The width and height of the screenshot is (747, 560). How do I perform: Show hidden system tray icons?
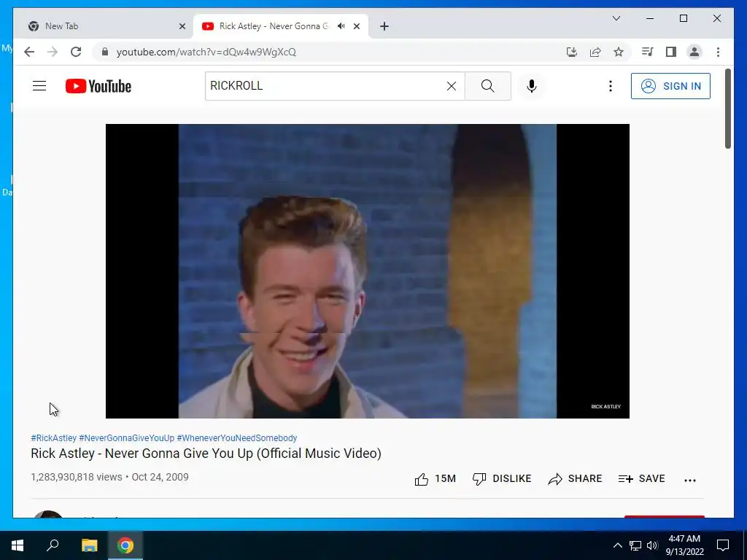tap(617, 545)
